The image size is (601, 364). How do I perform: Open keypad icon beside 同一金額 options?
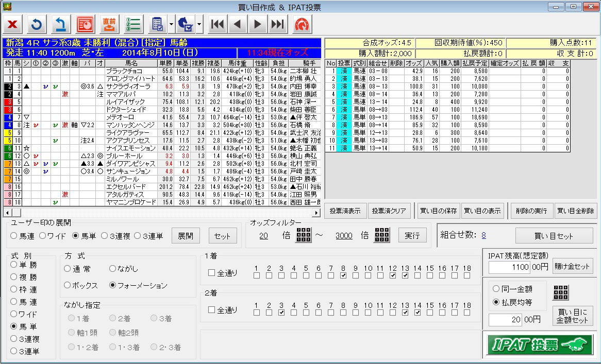pos(561,292)
